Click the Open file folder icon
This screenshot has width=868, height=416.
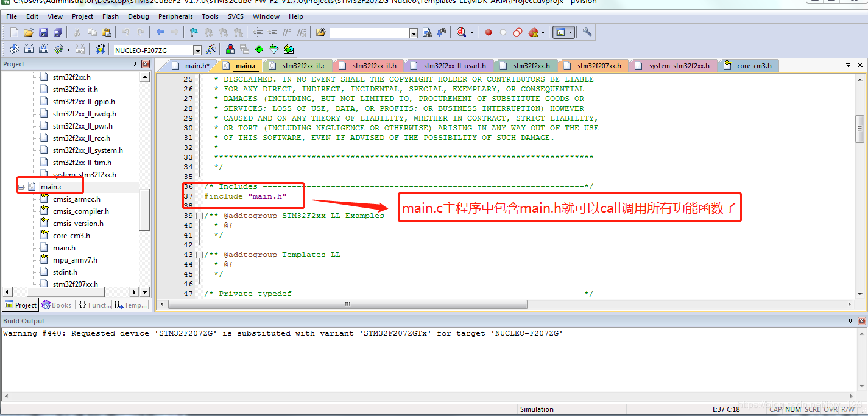[28, 32]
